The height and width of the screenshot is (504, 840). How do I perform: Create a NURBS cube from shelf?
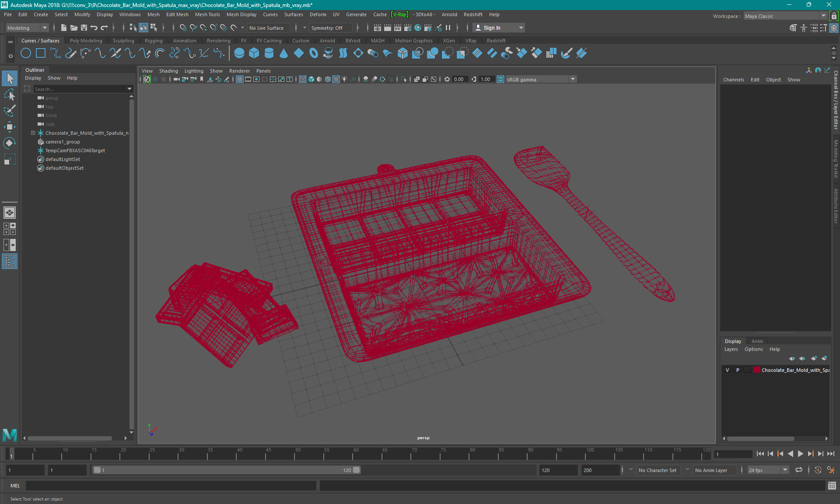point(254,53)
